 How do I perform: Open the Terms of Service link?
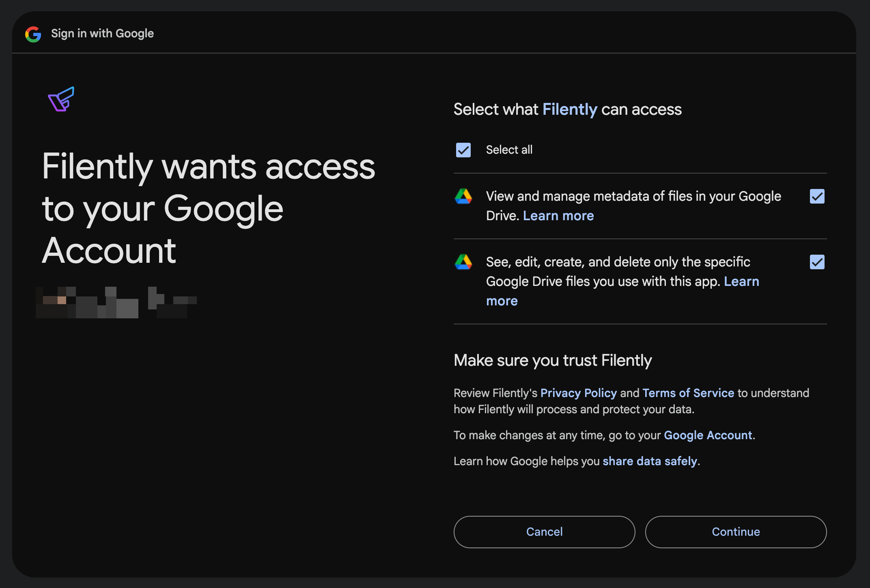tap(688, 393)
